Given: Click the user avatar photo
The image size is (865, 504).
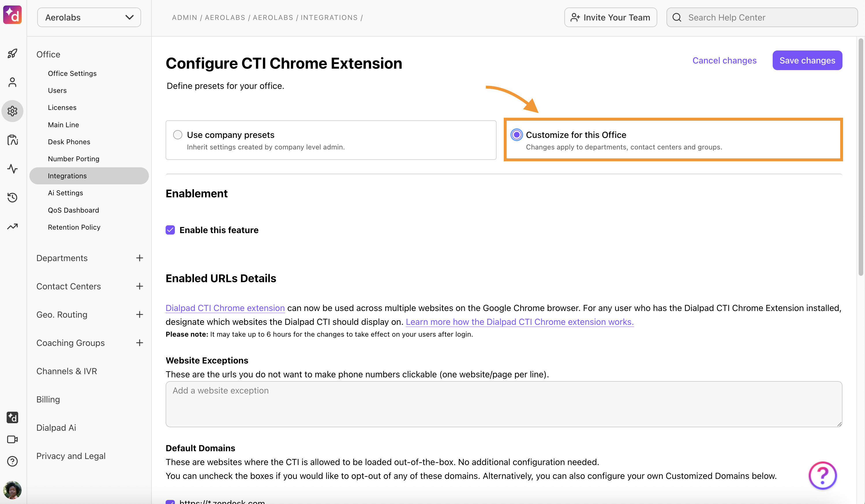Looking at the screenshot, I should [x=12, y=490].
